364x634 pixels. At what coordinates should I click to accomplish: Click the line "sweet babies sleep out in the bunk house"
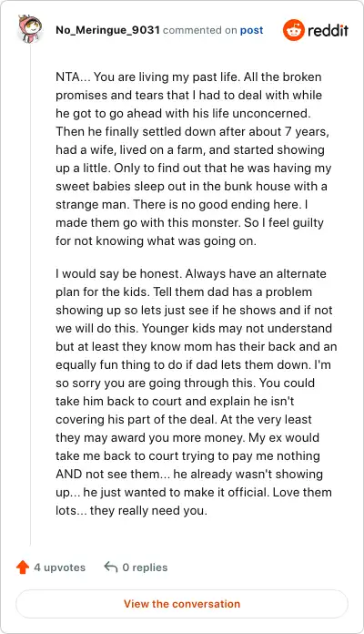coord(191,186)
